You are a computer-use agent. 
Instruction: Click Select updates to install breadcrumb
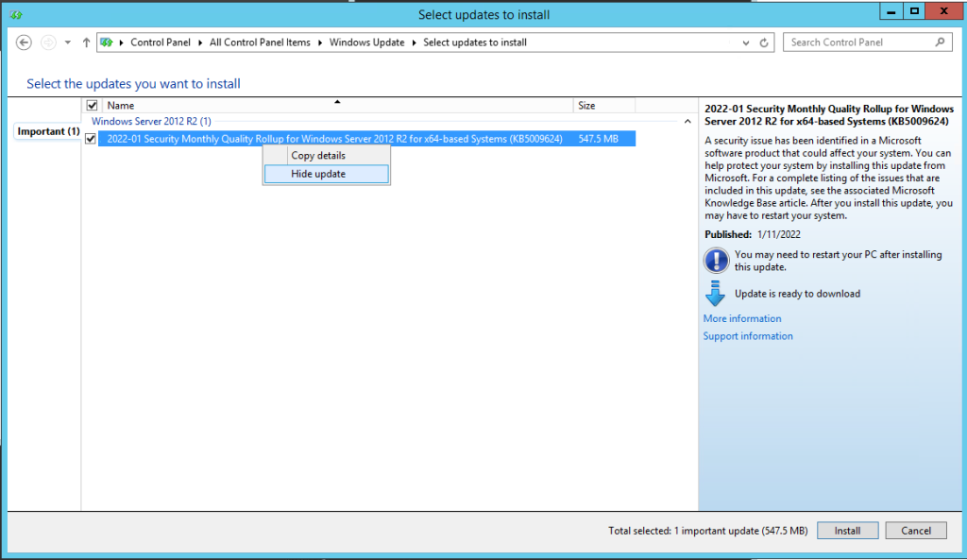(x=475, y=42)
